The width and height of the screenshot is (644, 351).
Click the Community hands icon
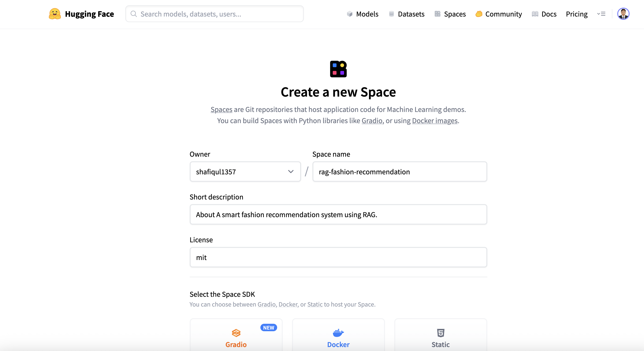tap(479, 14)
